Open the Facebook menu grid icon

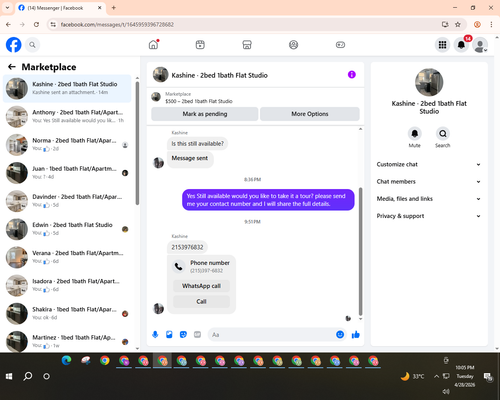tap(442, 45)
